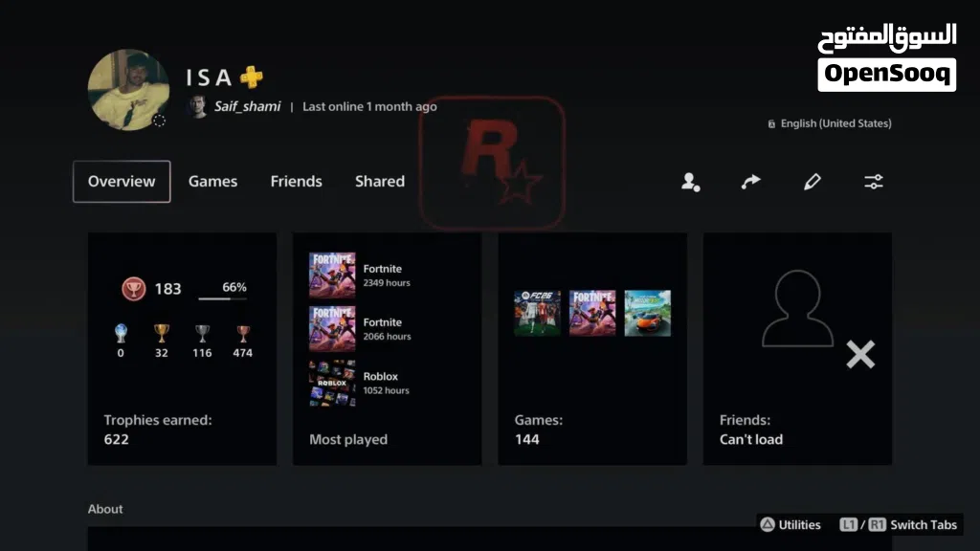Click the platinum trophy icon
Viewport: 980px width, 551px height.
pos(121,333)
